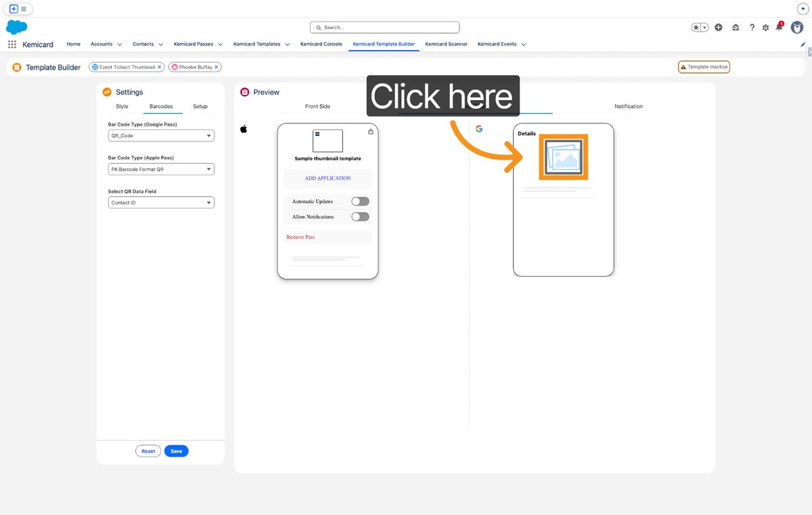The image size is (812, 515).
Task: Expand the Kemicard Events menu chevron
Action: (523, 45)
